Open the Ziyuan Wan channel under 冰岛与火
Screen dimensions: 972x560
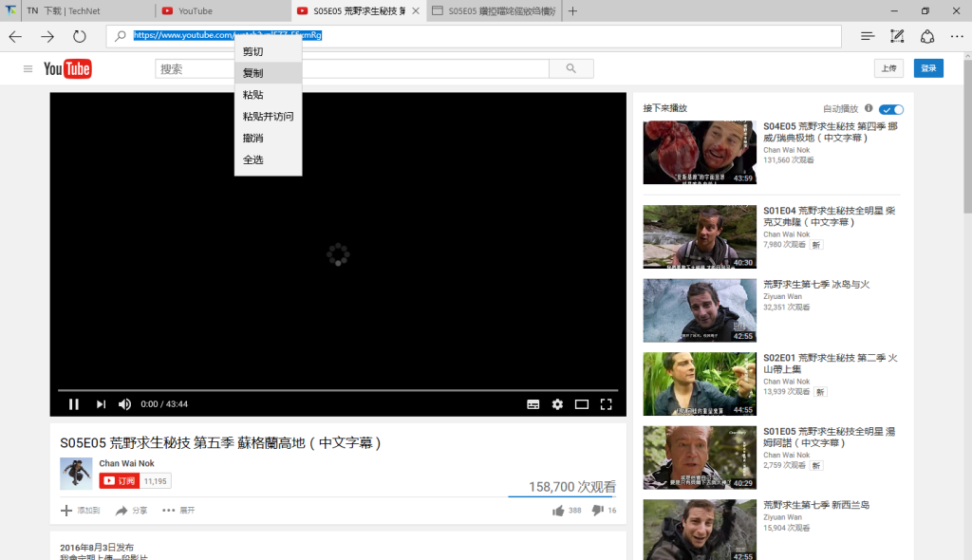click(x=782, y=296)
